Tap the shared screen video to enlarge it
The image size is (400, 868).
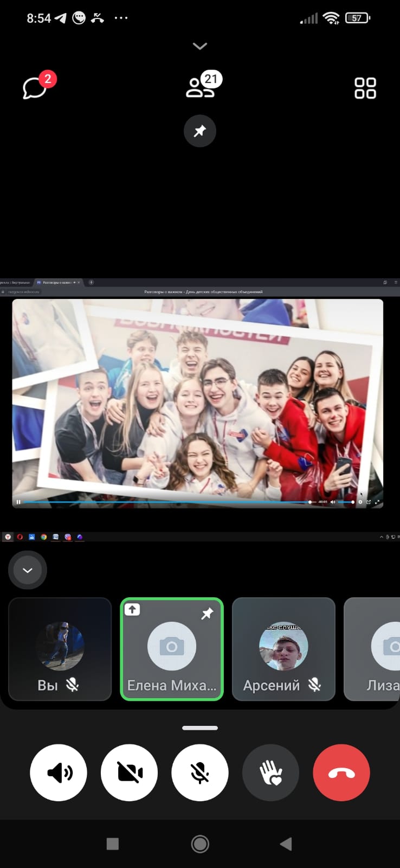tap(198, 403)
